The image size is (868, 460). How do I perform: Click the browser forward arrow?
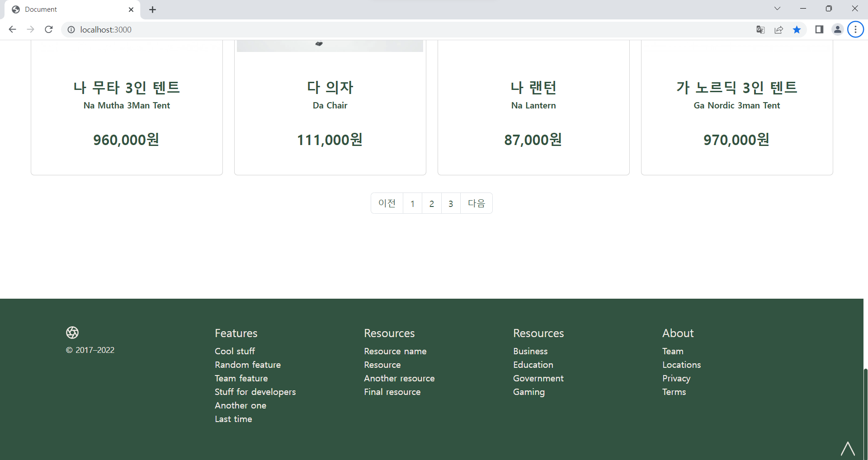coord(30,29)
